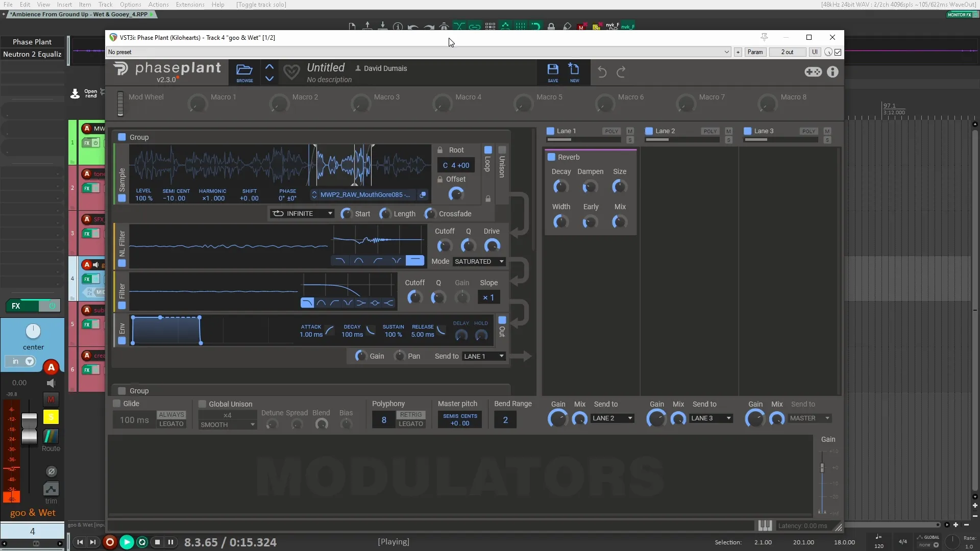Open Global Unison SMOOTH mode dropdown
The width and height of the screenshot is (980, 551).
(x=228, y=425)
